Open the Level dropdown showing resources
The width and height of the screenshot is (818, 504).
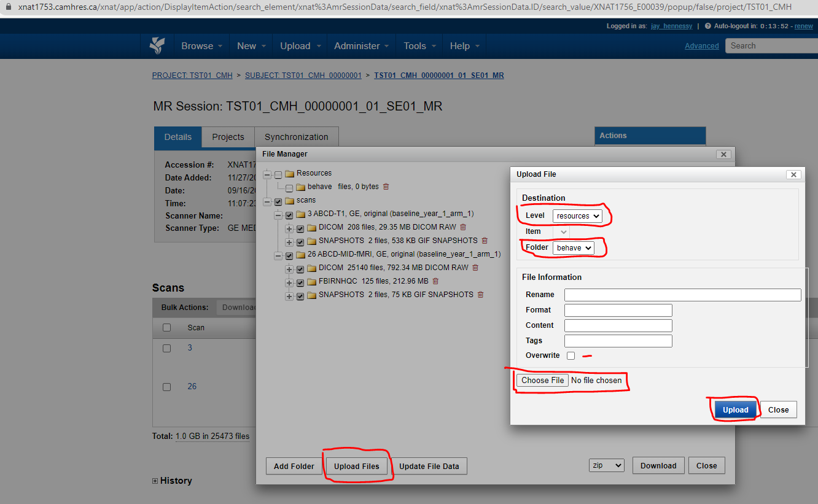click(x=577, y=216)
